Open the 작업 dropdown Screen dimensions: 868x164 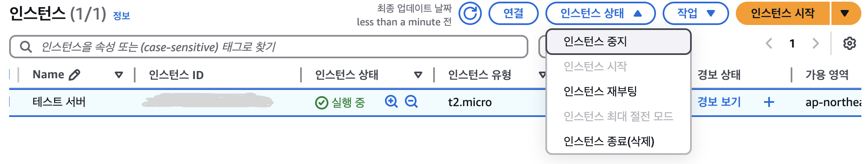695,13
